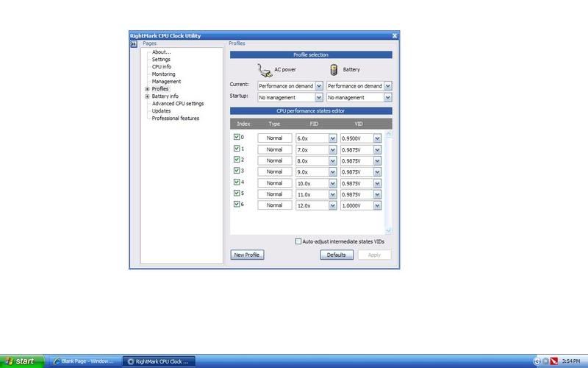Open the About... page
The height and width of the screenshot is (368, 588).
pos(161,52)
